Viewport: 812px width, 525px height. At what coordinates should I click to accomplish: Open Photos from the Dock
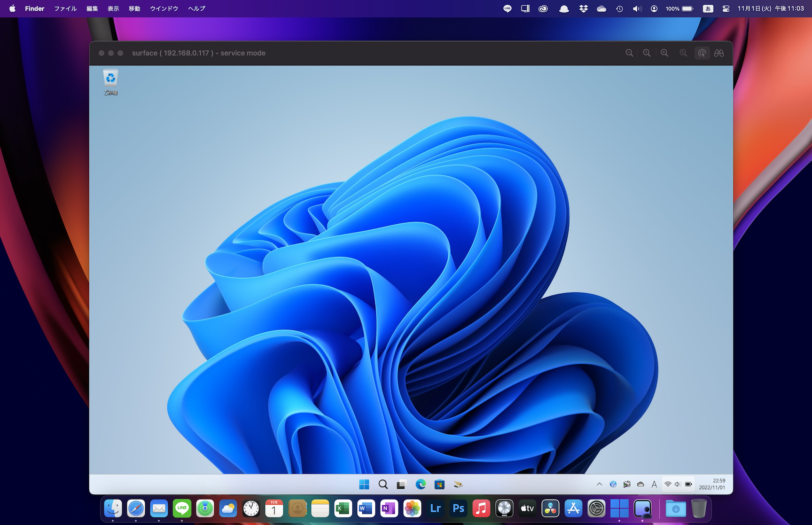pos(412,508)
